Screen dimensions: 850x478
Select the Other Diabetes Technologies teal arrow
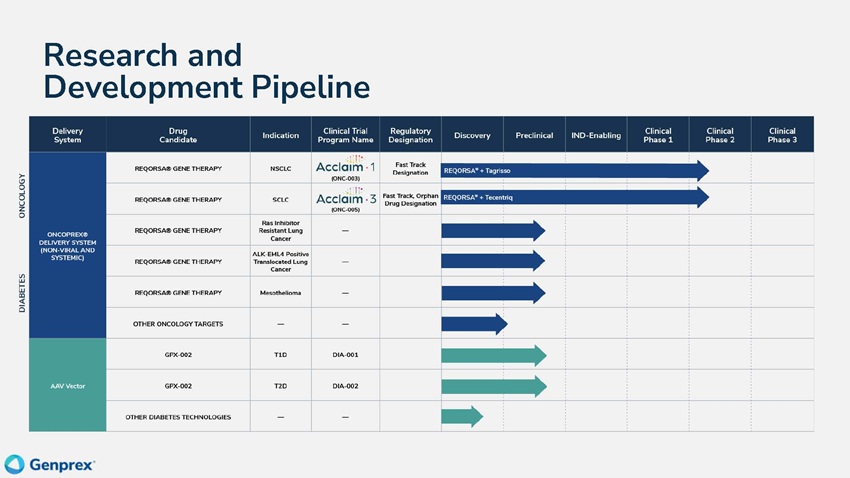click(x=462, y=417)
